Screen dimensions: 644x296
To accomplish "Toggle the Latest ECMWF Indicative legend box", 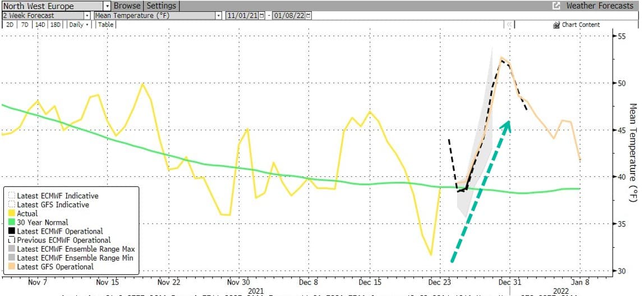I will 11,195.
